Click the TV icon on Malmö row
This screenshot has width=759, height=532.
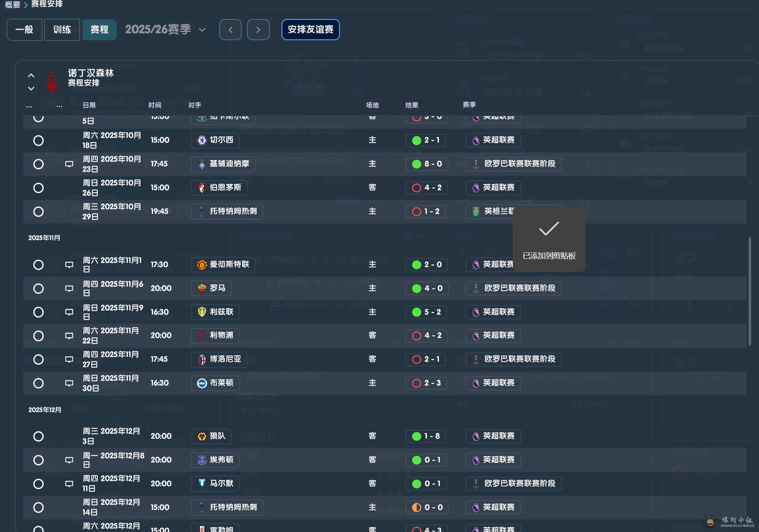click(69, 484)
